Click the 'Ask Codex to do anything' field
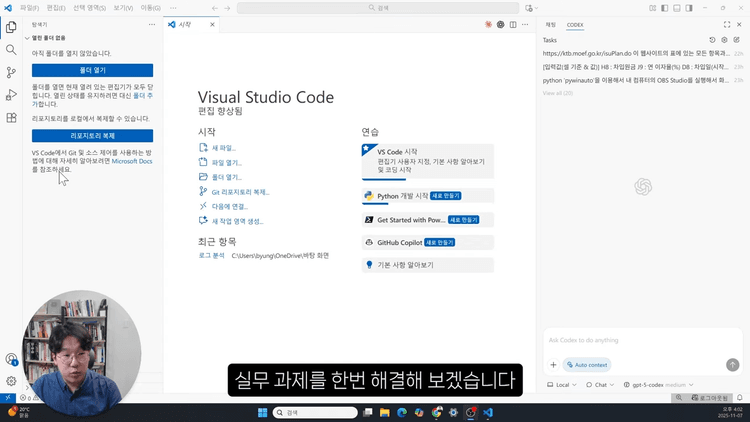The width and height of the screenshot is (750, 422). pyautogui.click(x=640, y=340)
